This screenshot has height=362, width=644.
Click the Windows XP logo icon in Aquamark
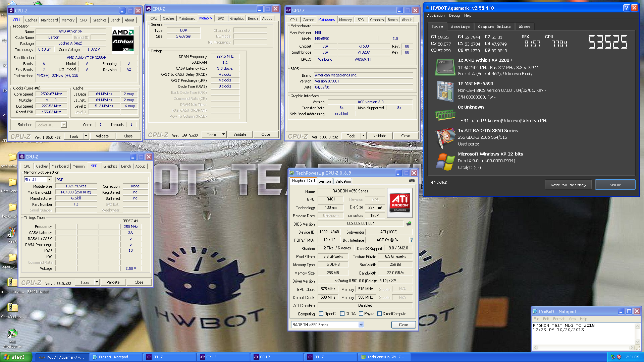tap(445, 162)
